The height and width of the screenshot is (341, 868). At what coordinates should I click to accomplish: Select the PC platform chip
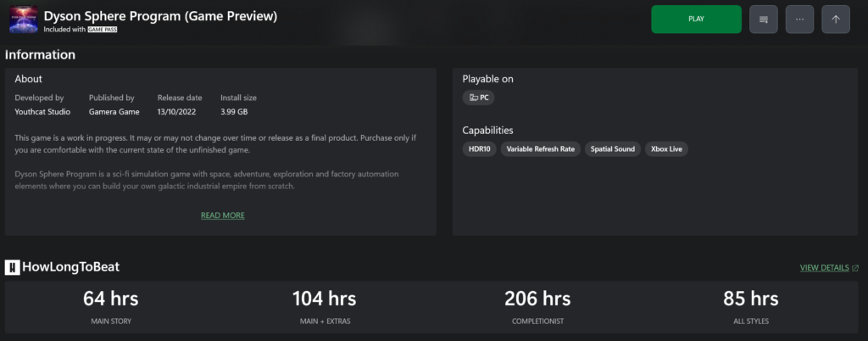pos(478,98)
